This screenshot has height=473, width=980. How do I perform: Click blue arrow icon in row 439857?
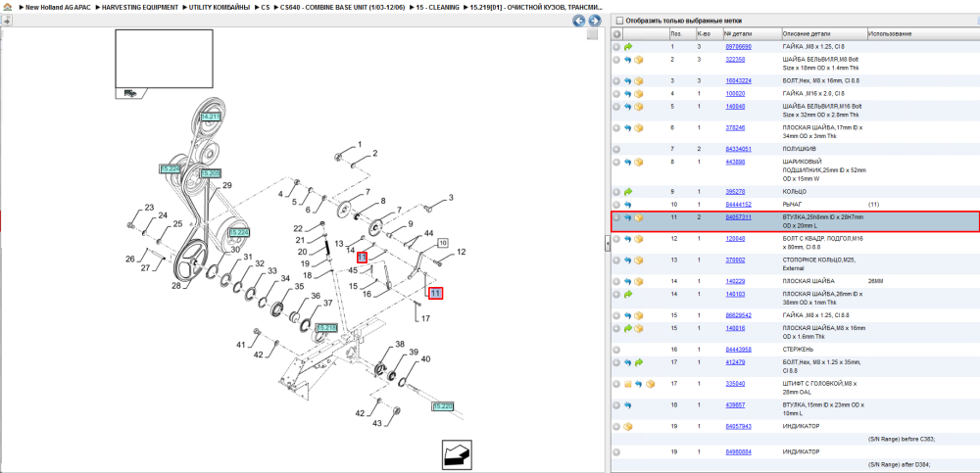pyautogui.click(x=628, y=404)
